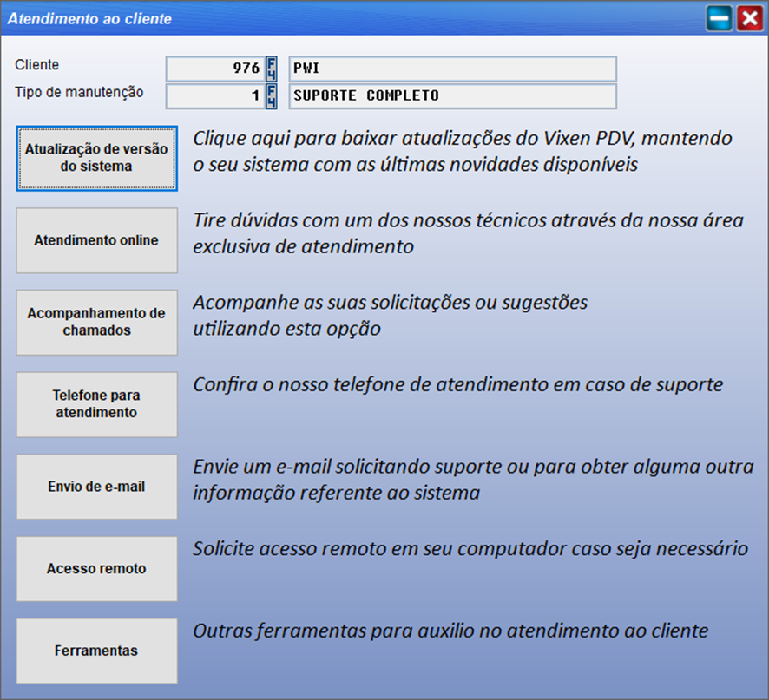This screenshot has width=769, height=700.
Task: Click the Cliente label
Action: (37, 65)
